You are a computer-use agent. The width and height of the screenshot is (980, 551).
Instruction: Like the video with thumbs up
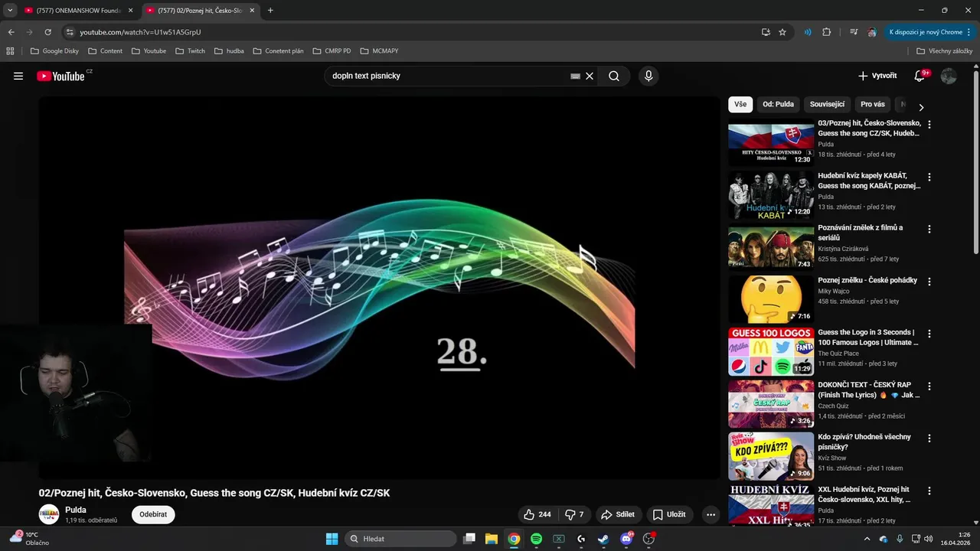coord(538,514)
